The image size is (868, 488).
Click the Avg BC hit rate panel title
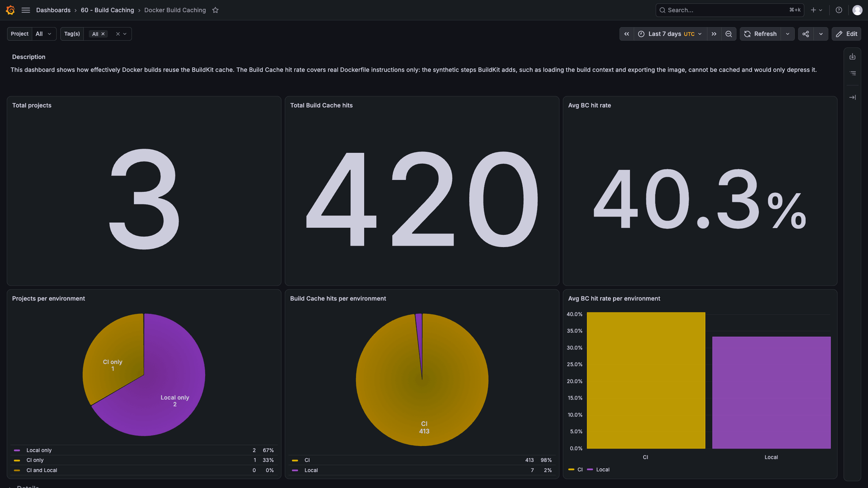point(590,105)
